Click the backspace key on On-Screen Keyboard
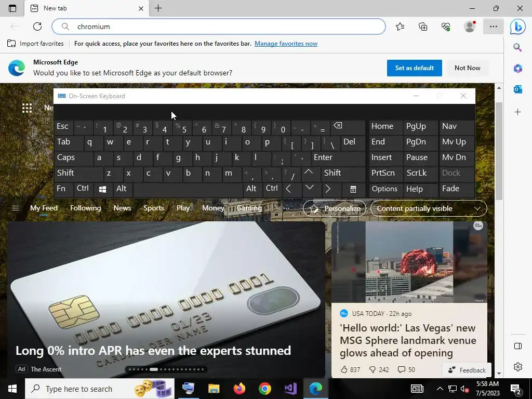 click(348, 128)
